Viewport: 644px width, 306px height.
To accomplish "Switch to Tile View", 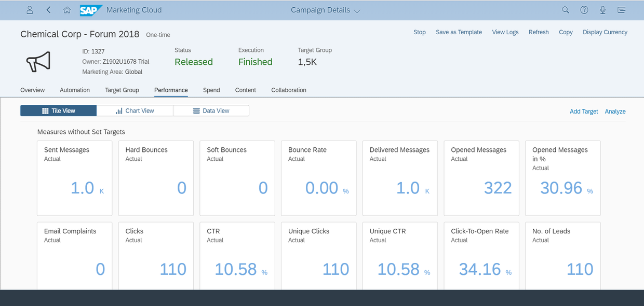I will coord(58,110).
